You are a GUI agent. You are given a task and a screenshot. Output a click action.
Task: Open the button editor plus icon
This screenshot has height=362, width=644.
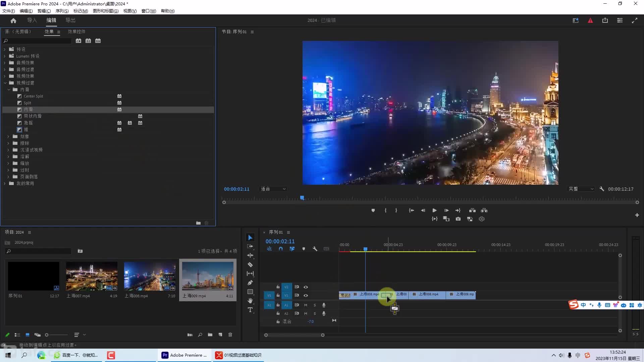(x=637, y=215)
